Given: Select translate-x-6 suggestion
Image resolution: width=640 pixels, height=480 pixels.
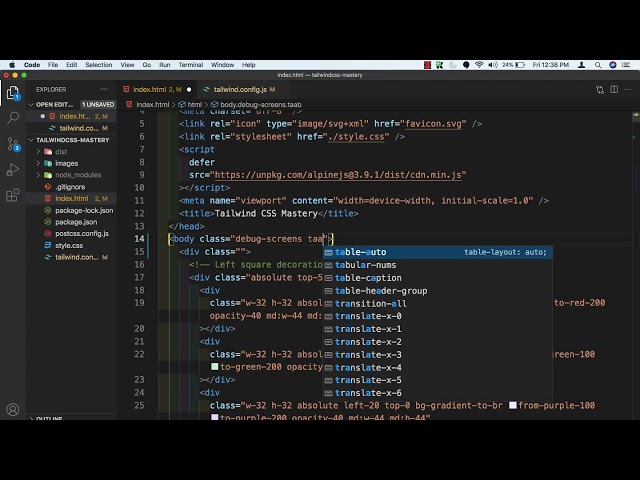Looking at the screenshot, I should click(438, 393).
